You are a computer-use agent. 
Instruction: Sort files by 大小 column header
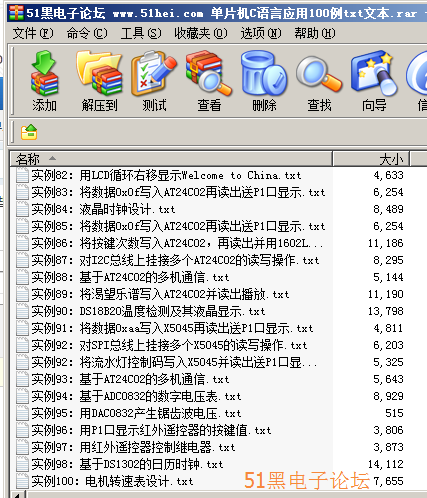(x=371, y=159)
